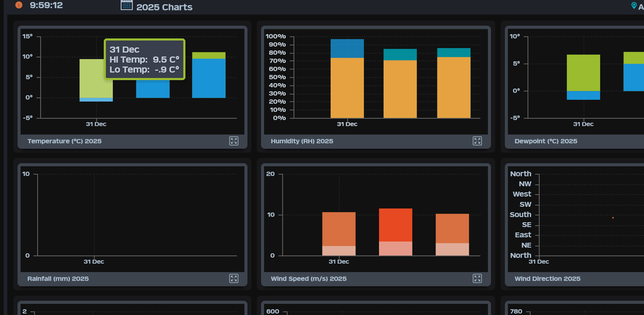Expand the Rainfall 2025 chart to fullscreen

click(234, 278)
